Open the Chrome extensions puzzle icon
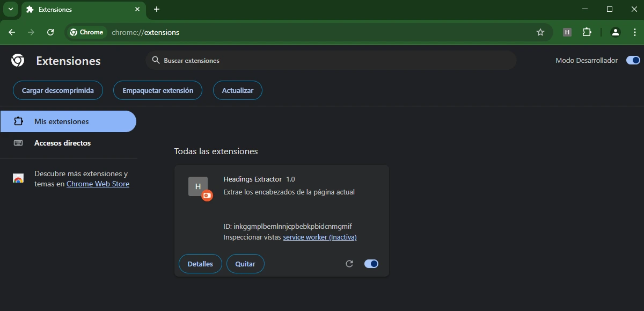This screenshot has height=311, width=644. pyautogui.click(x=587, y=32)
